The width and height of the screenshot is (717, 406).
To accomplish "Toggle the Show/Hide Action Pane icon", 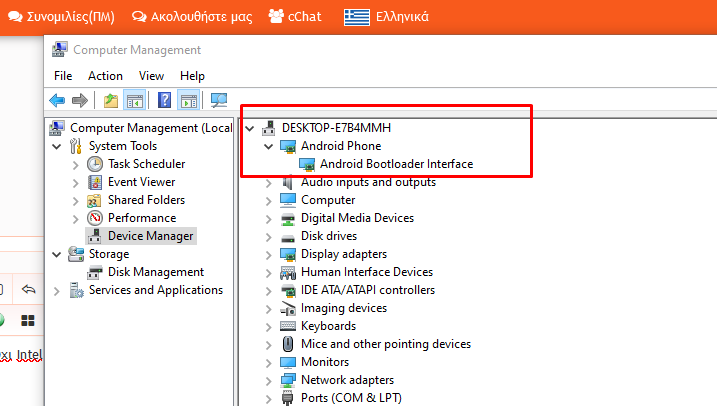I will point(187,100).
